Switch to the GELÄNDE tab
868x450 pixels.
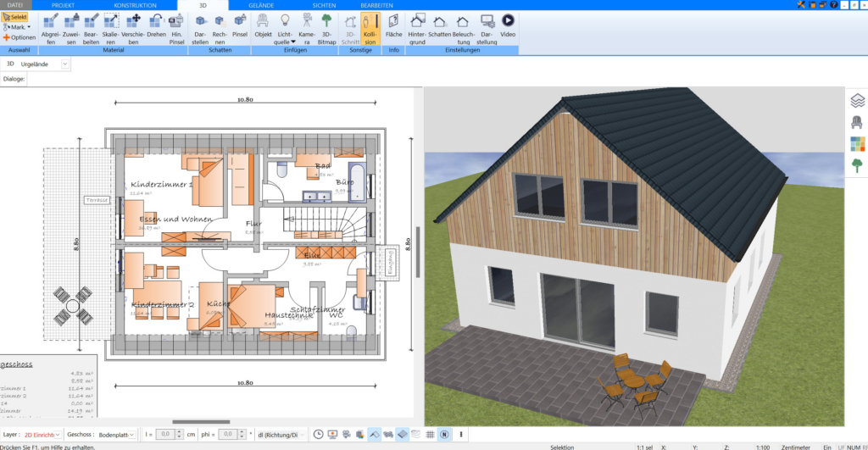pos(261,5)
